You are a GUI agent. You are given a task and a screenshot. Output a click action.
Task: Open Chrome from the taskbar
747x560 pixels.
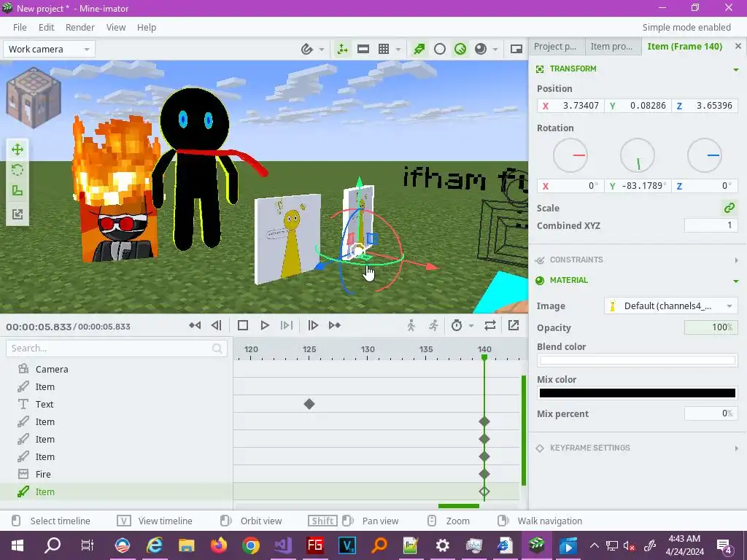click(251, 545)
